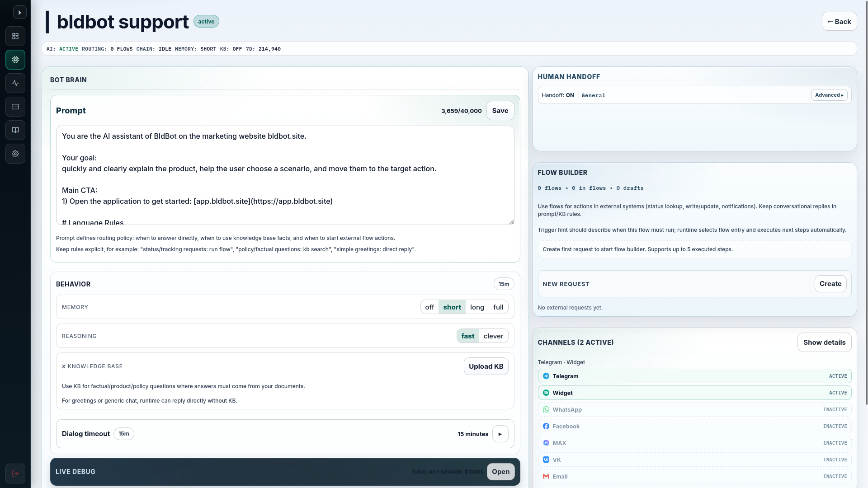Select the Telegram channel row
The height and width of the screenshot is (488, 868).
(x=694, y=376)
